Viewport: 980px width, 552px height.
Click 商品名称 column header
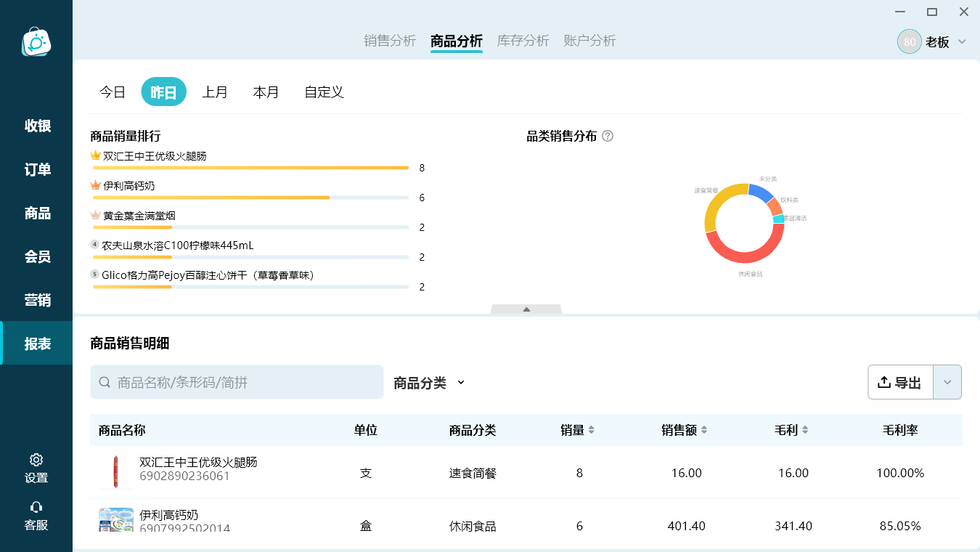click(x=122, y=430)
